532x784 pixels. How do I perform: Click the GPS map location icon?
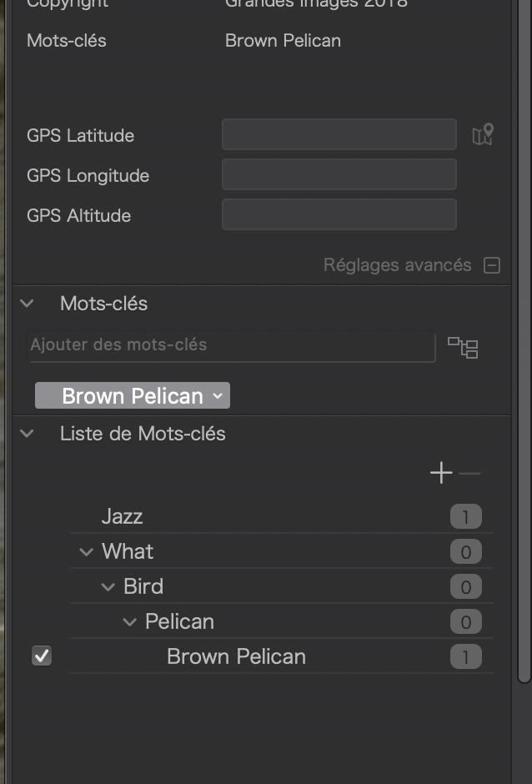pyautogui.click(x=483, y=135)
